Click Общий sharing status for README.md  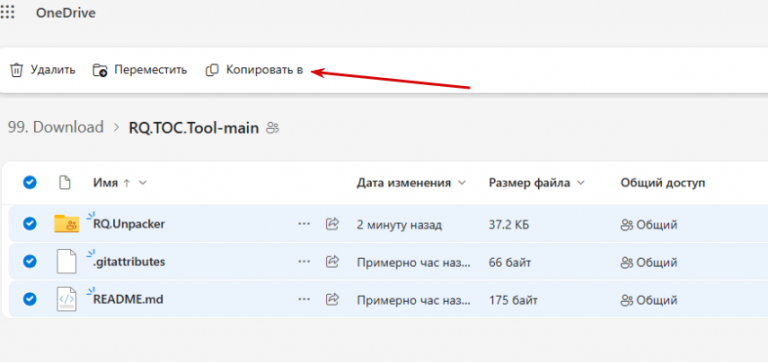(x=649, y=300)
